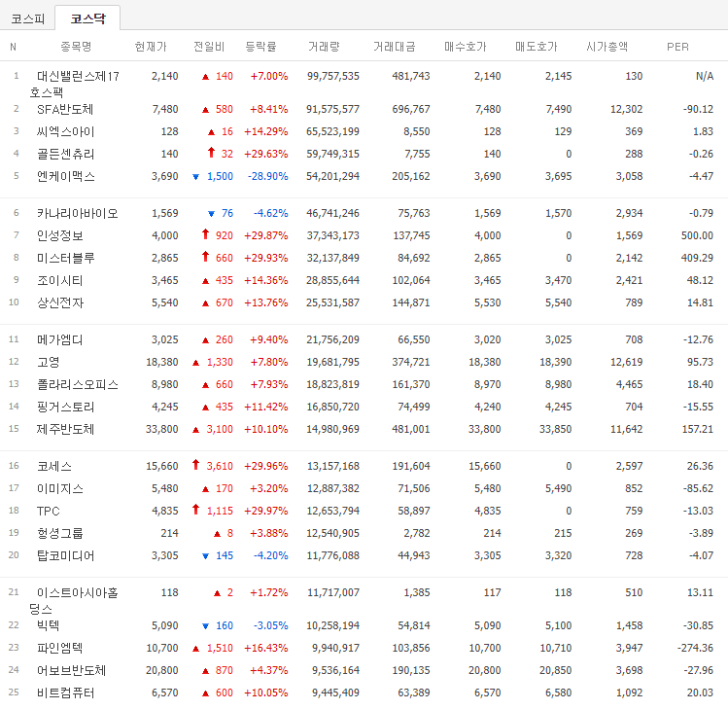Click the +29.96% change for 코세스
This screenshot has width=728, height=710.
(266, 466)
